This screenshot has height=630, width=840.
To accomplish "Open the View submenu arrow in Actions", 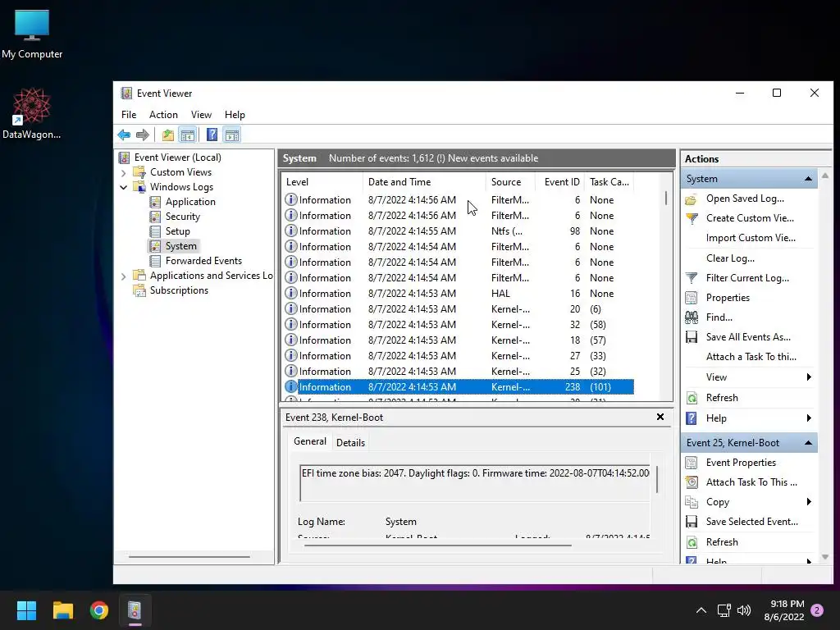I will pos(809,377).
